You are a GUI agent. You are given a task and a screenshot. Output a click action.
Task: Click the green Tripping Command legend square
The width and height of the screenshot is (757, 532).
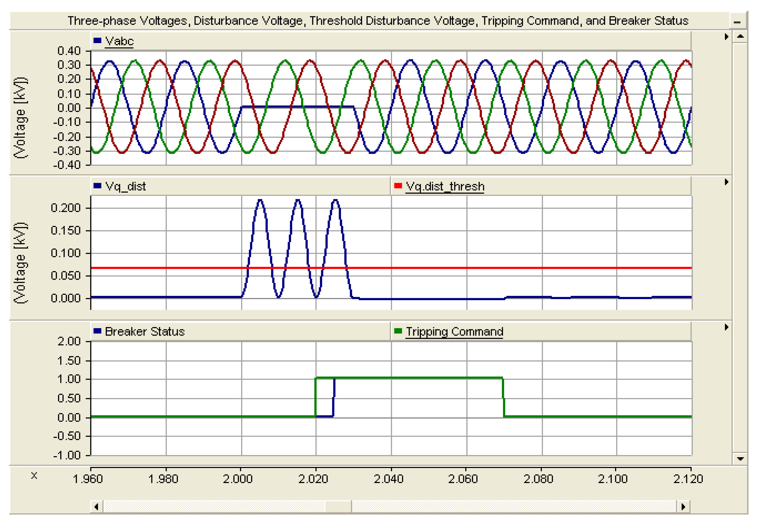[398, 331]
